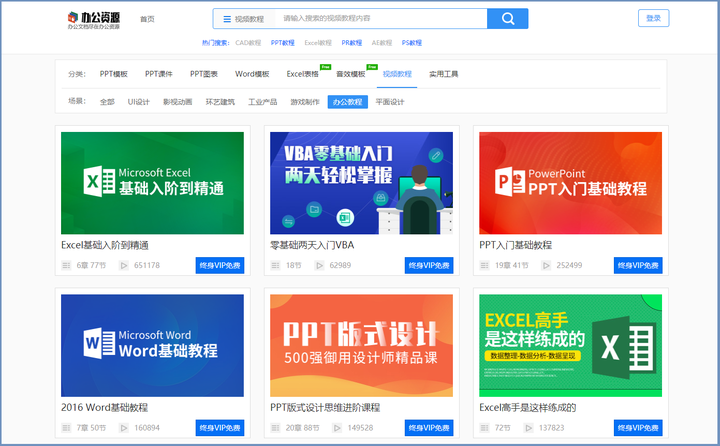Filter scene by 全部

[x=107, y=102]
